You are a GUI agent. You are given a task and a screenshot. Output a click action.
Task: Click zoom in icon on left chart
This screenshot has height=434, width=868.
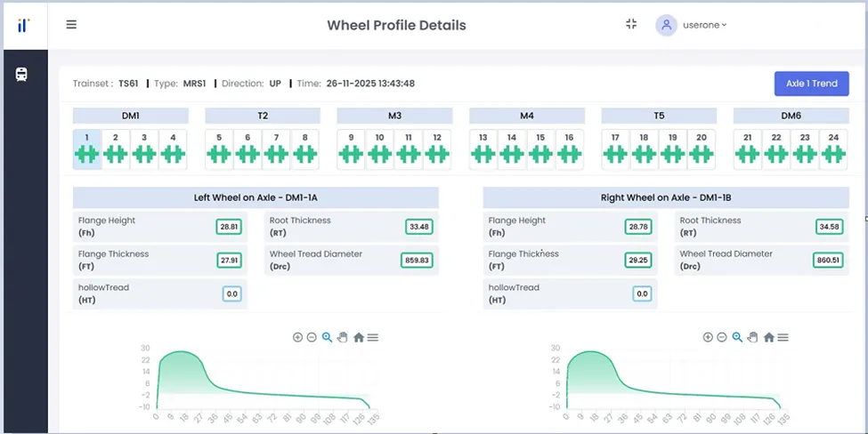(297, 337)
